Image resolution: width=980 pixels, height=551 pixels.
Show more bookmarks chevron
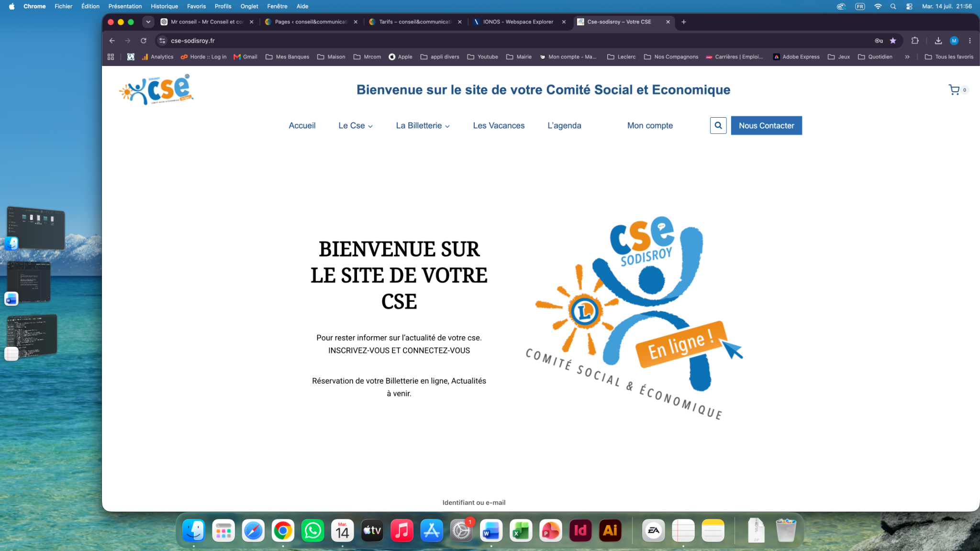[907, 56]
